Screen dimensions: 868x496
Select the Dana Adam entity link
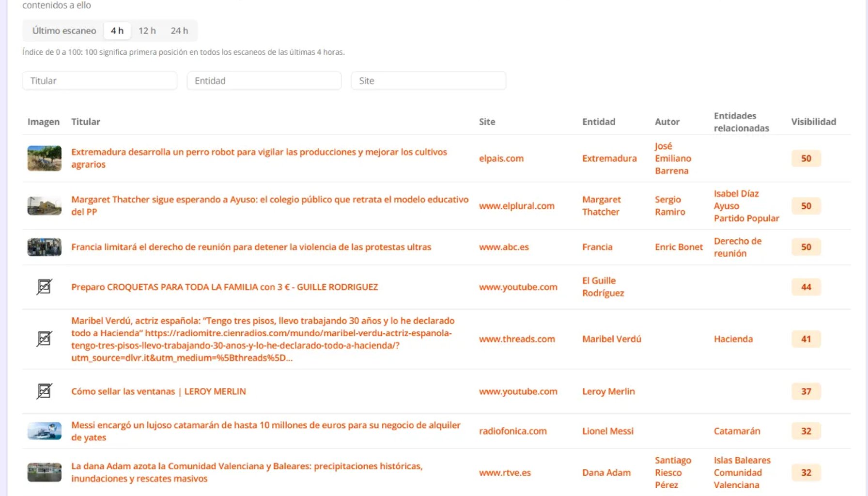pos(606,473)
